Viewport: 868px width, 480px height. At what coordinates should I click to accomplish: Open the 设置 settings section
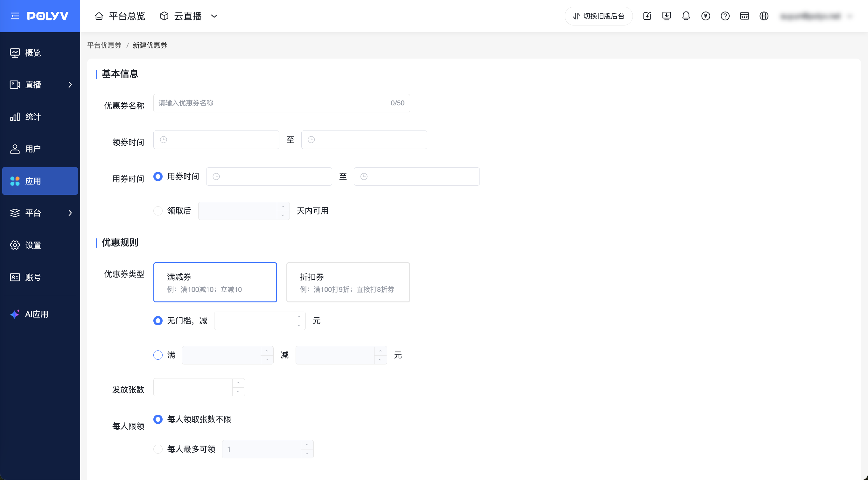point(40,245)
